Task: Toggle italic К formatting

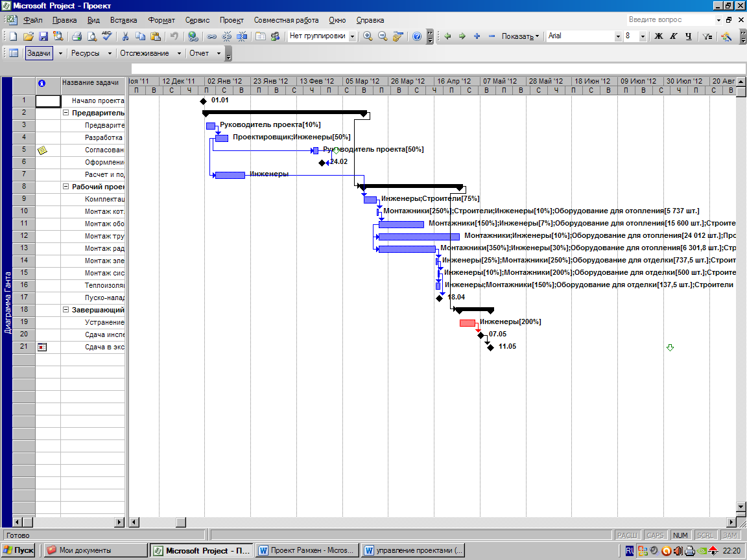Action: point(674,36)
